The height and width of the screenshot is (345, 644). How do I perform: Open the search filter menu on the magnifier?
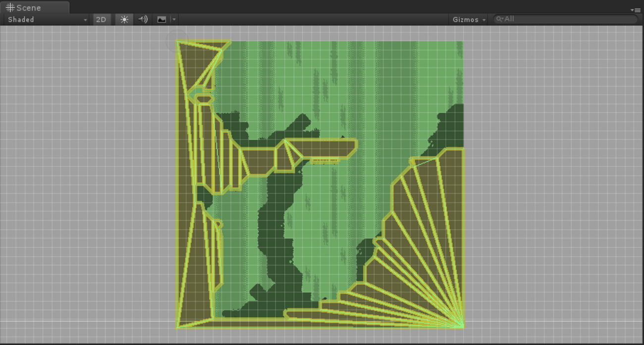pyautogui.click(x=499, y=19)
